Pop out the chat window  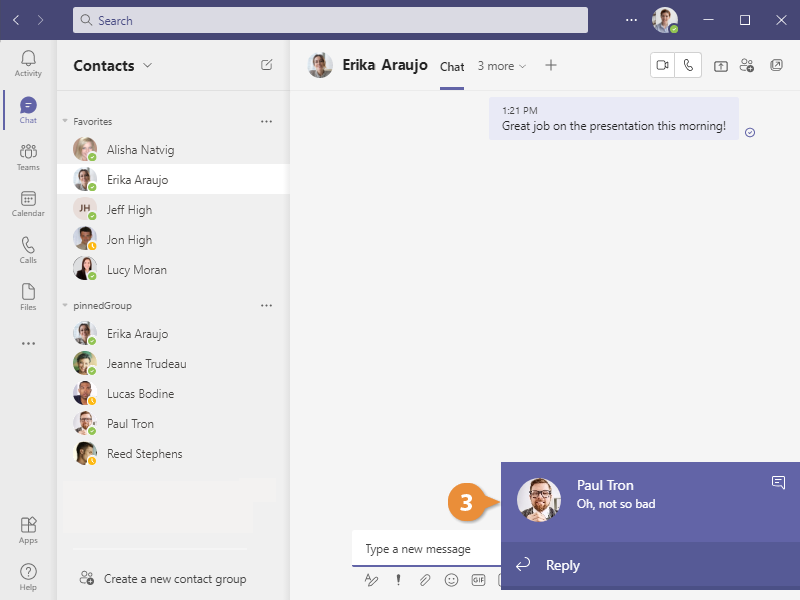point(776,66)
